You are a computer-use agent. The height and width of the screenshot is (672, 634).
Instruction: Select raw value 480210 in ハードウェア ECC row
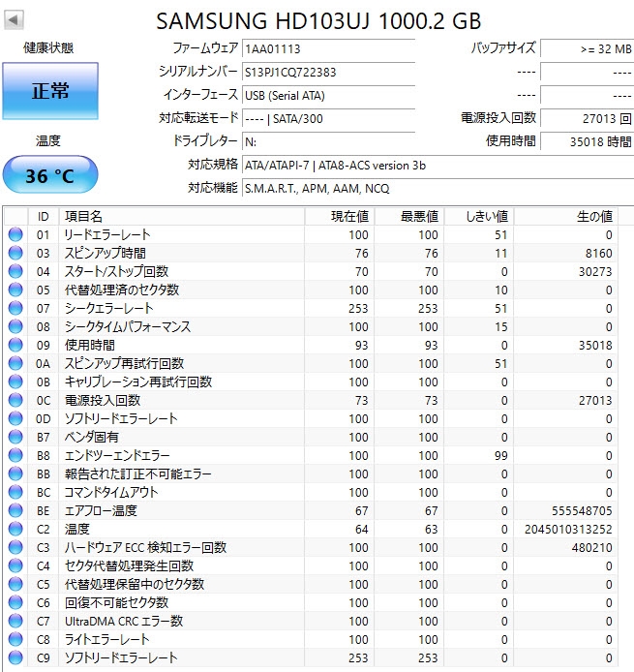click(592, 548)
